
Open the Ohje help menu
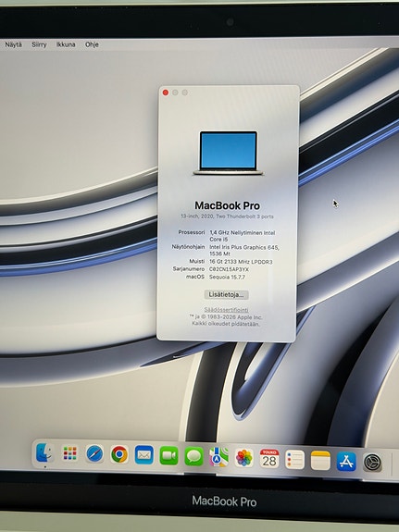coord(92,44)
